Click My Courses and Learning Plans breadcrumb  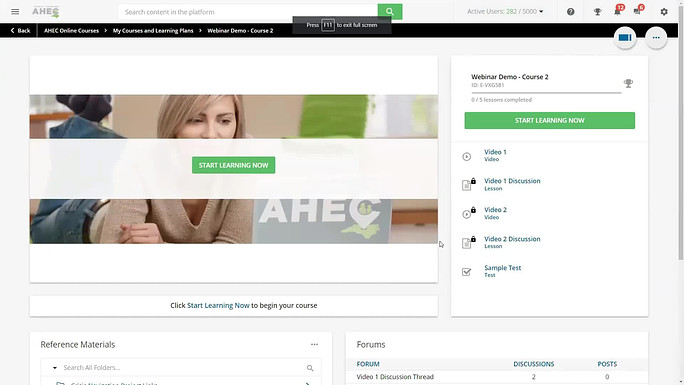(x=153, y=31)
